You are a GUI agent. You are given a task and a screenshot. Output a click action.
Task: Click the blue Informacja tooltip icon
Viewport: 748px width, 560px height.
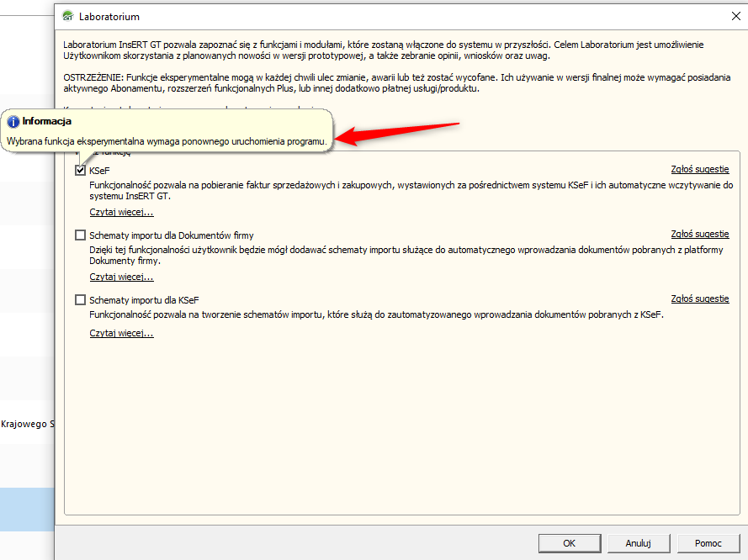[13, 122]
